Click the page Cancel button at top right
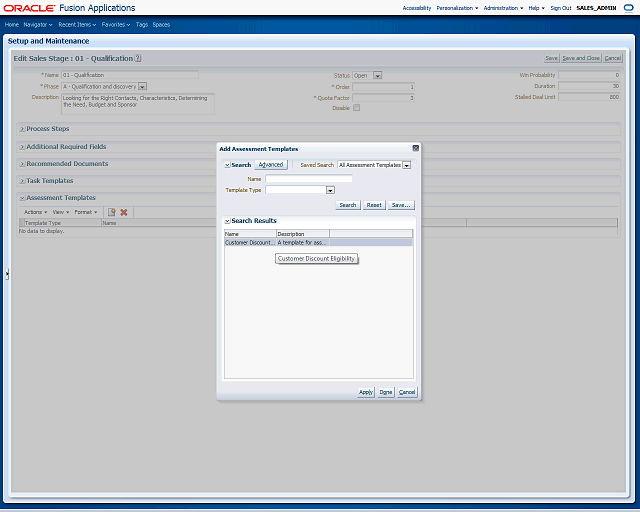 coord(612,58)
